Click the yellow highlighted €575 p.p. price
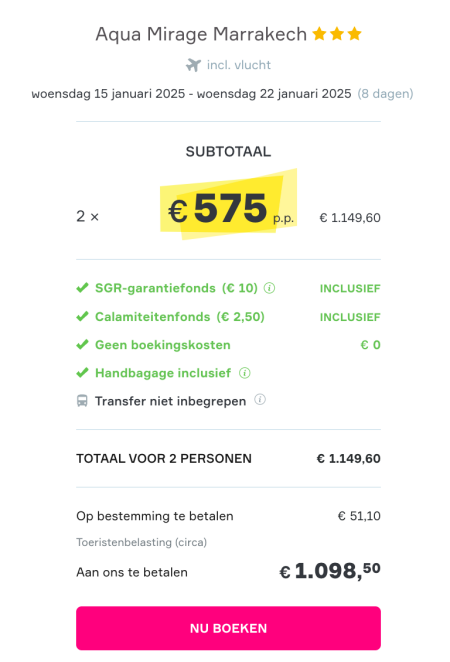Viewport: 450px width, 662px height. pos(228,206)
